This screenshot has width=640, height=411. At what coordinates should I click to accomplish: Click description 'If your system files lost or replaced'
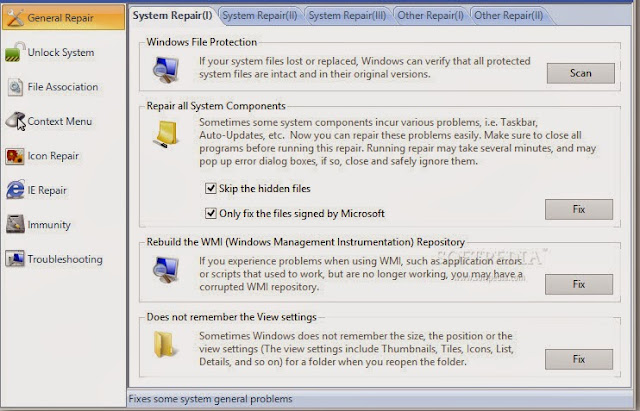364,67
